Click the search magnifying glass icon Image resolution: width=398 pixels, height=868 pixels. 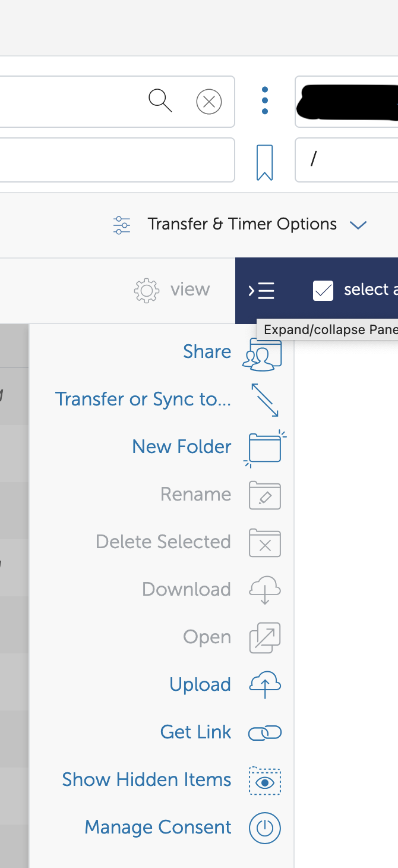[x=160, y=101]
